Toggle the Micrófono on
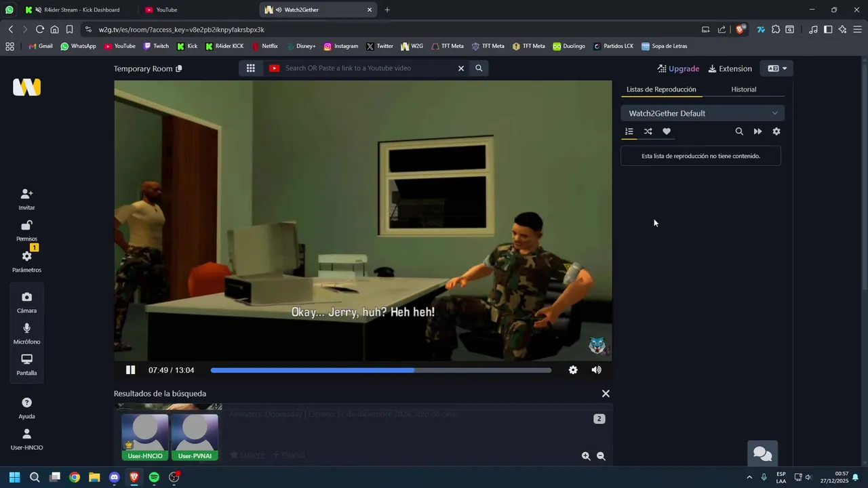 point(26,333)
